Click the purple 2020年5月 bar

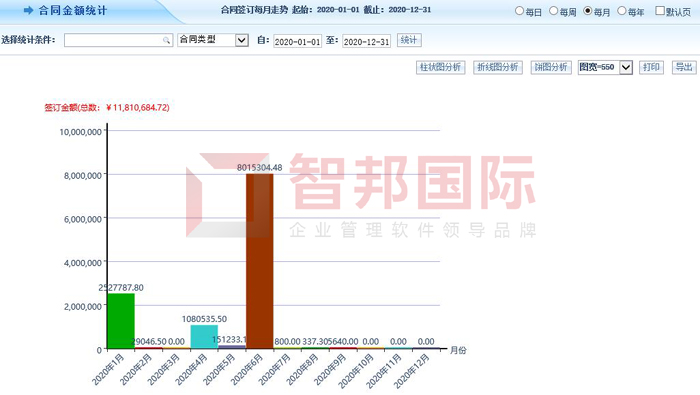click(232, 347)
